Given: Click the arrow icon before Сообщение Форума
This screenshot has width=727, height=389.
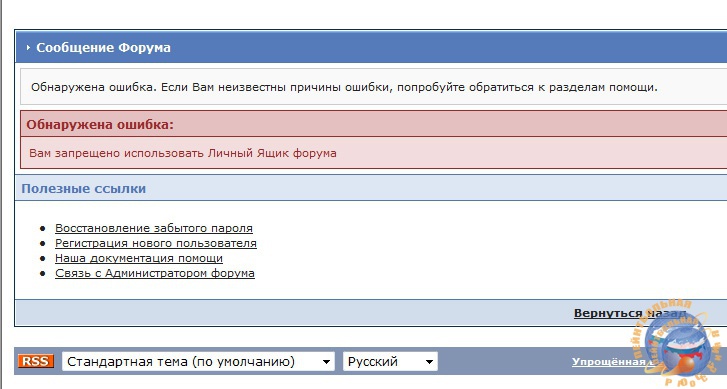Looking at the screenshot, I should (28, 47).
